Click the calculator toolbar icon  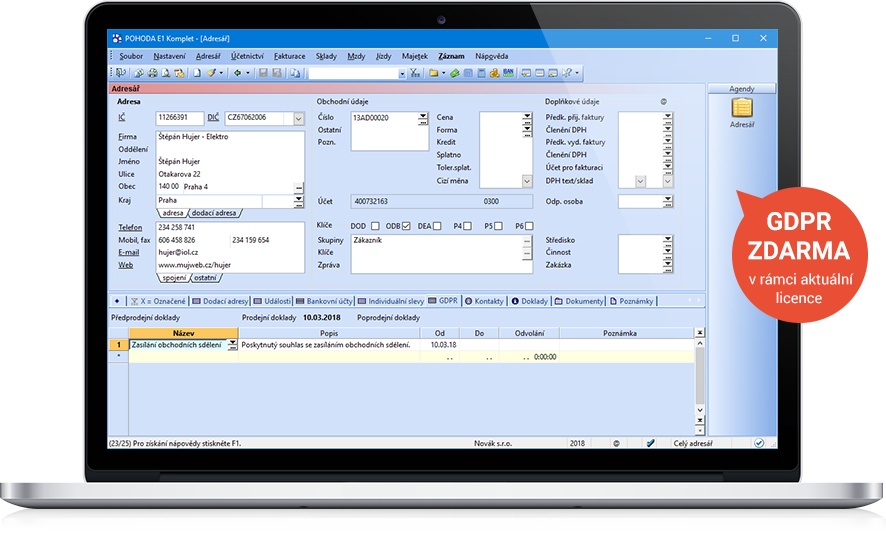[x=481, y=73]
